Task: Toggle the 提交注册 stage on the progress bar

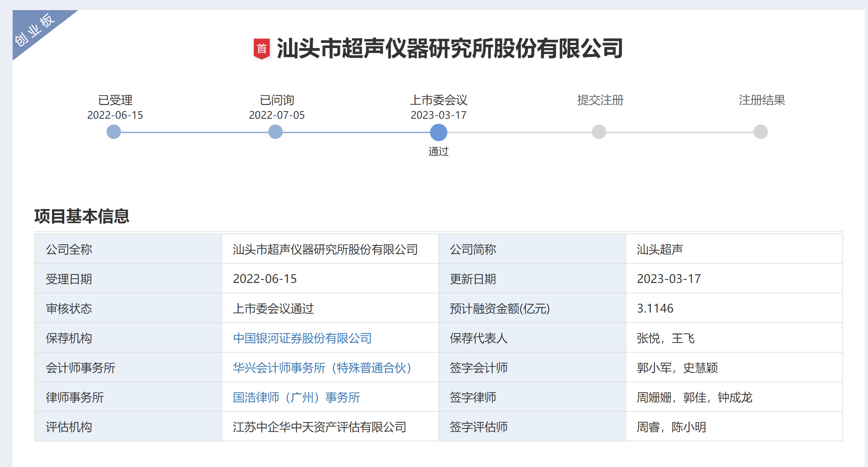Action: click(x=599, y=132)
